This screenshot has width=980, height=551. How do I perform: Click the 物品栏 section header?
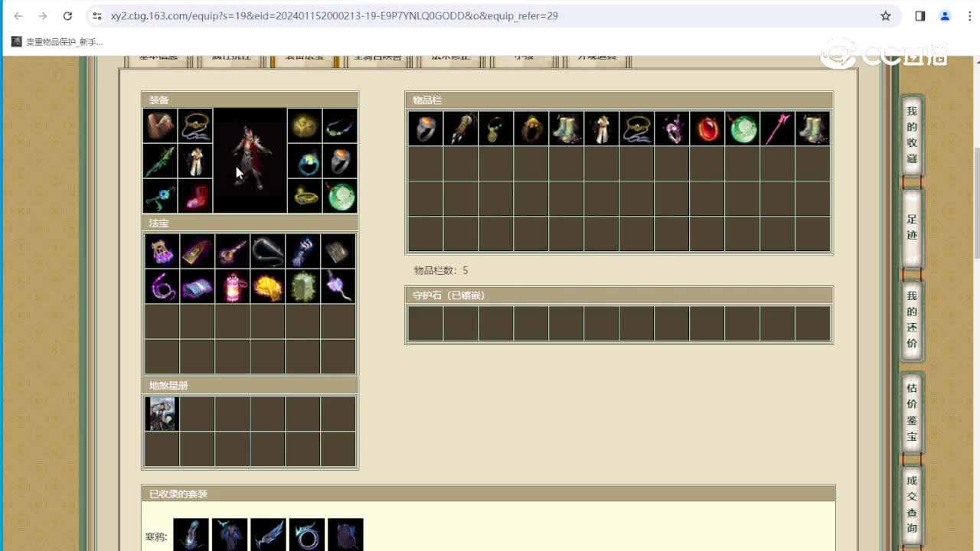(x=619, y=100)
